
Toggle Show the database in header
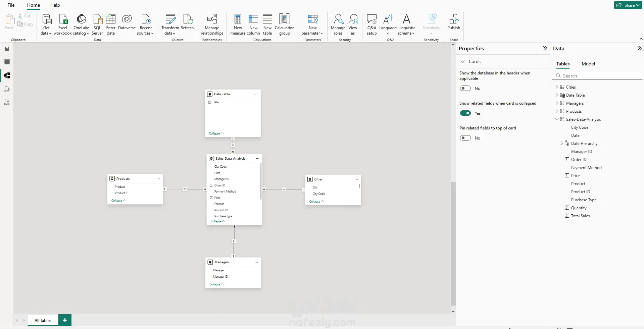pos(465,88)
